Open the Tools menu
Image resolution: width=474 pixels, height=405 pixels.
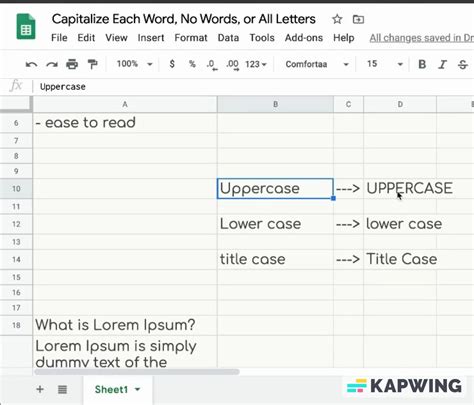(262, 38)
